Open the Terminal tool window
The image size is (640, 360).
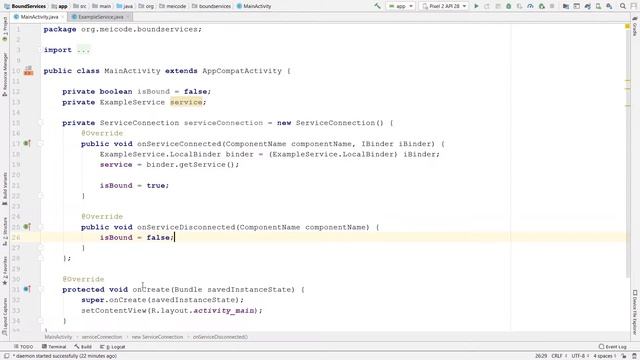point(54,347)
